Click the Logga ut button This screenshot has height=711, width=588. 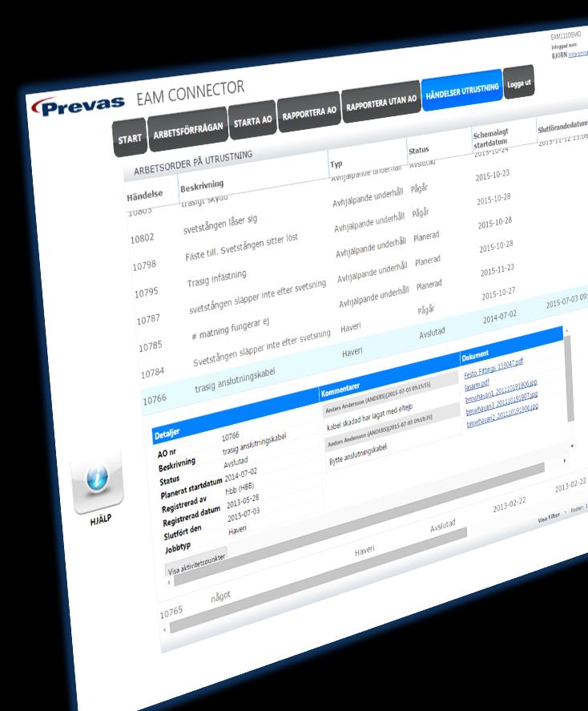[518, 83]
